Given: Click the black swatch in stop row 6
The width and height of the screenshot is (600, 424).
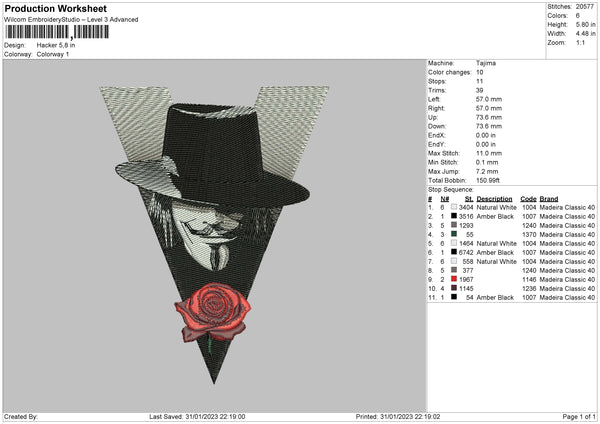Looking at the screenshot, I should point(454,252).
